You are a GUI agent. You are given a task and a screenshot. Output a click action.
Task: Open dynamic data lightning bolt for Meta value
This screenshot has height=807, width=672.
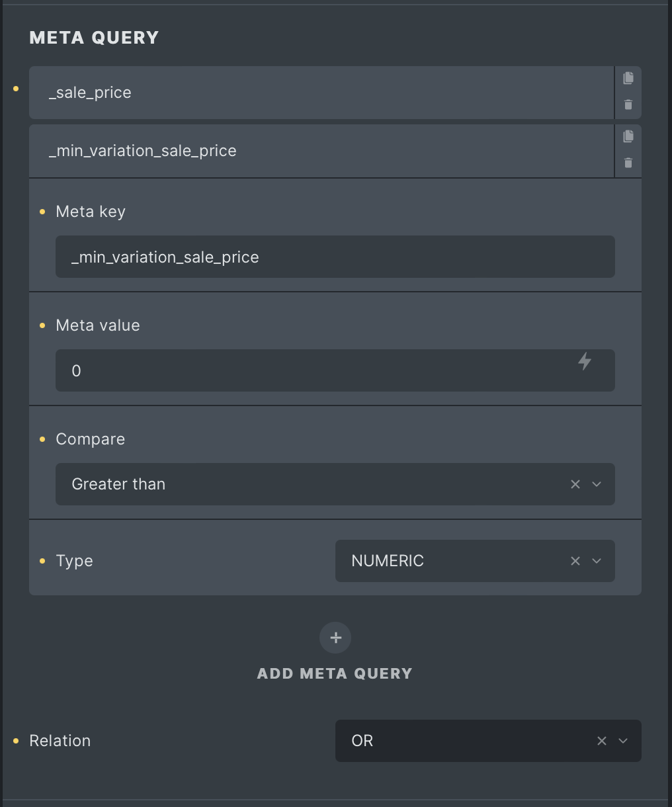(585, 361)
